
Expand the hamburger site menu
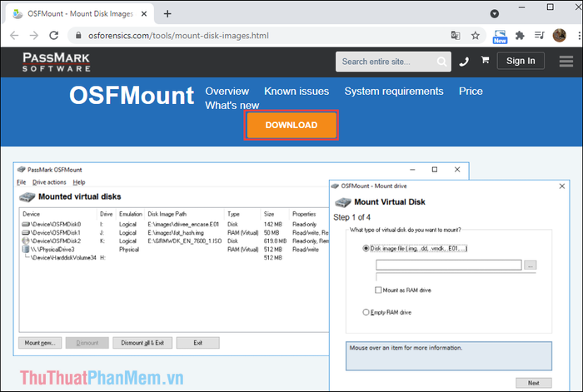point(566,62)
